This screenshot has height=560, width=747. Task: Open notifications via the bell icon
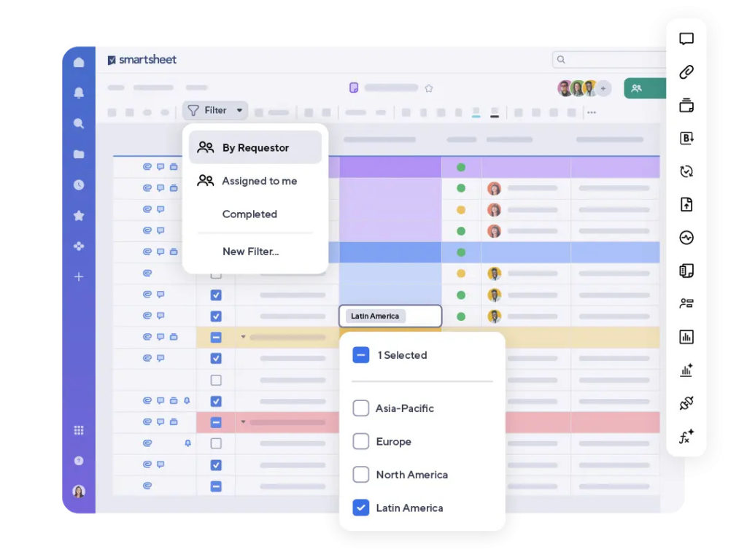[x=79, y=93]
